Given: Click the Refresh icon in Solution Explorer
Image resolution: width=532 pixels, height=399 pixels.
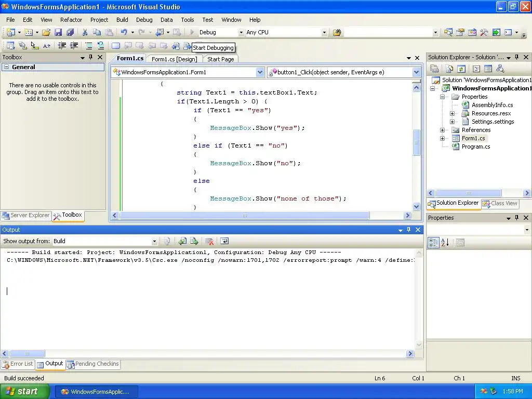Looking at the screenshot, I should [x=461, y=69].
